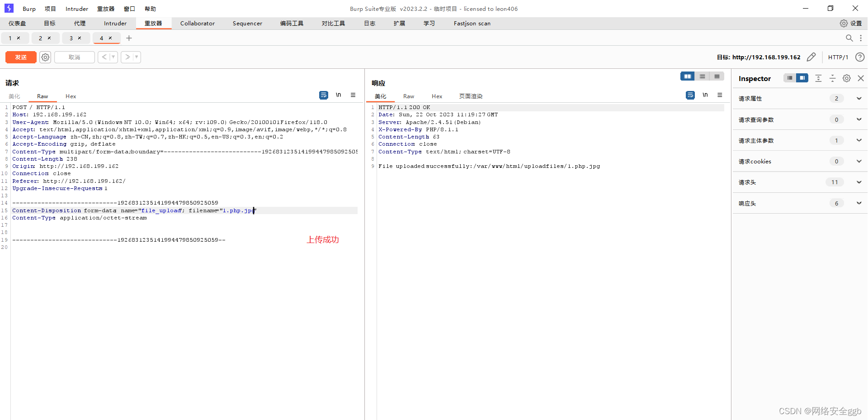Switch Inspector to the right layout option
The height and width of the screenshot is (420, 868).
pos(802,78)
